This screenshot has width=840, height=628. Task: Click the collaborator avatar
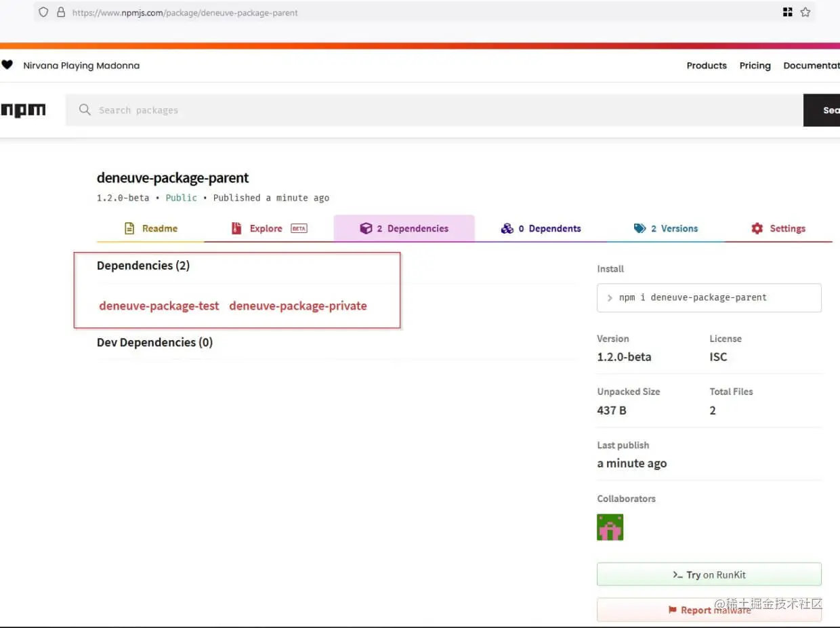click(x=610, y=526)
